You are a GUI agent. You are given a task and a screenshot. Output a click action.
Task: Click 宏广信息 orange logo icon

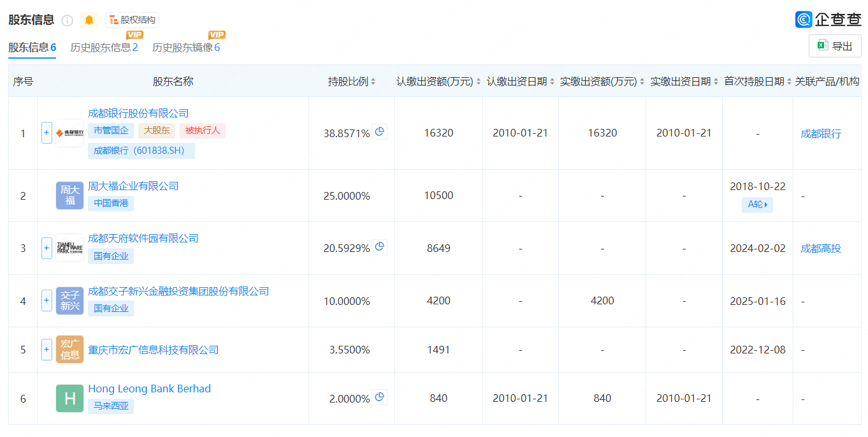coord(69,350)
